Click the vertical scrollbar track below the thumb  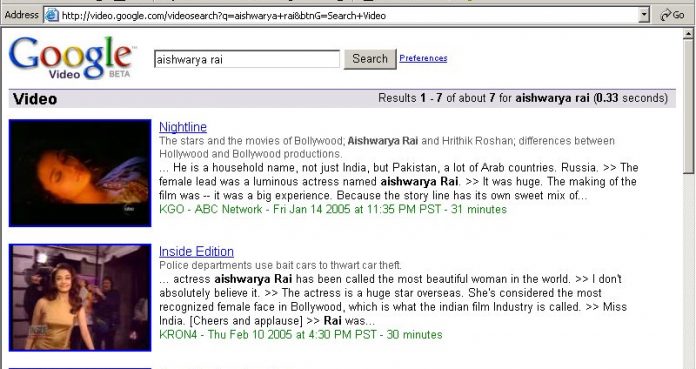pyautogui.click(x=688, y=271)
